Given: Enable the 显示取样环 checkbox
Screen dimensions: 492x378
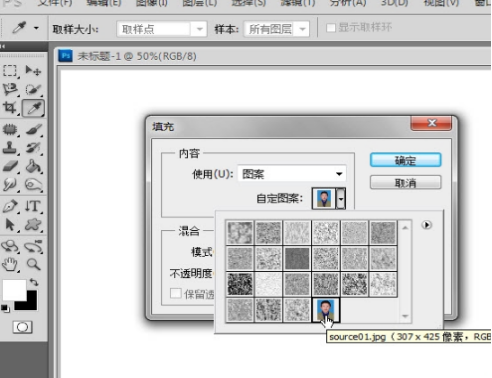Looking at the screenshot, I should pyautogui.click(x=331, y=28).
